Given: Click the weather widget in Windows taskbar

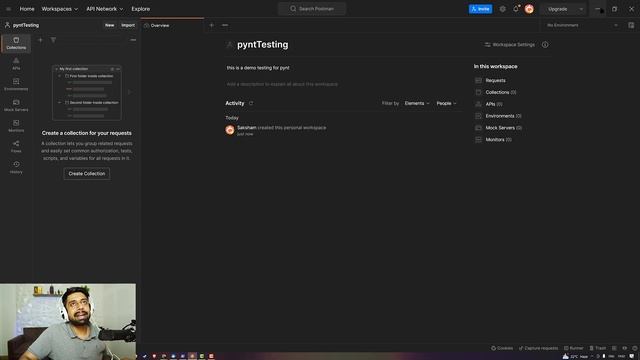Looking at the screenshot, I should (575, 356).
